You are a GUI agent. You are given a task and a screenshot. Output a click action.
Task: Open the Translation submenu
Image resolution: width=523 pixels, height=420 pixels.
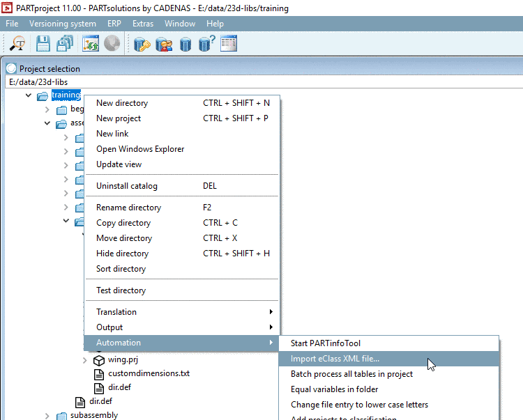click(182, 312)
